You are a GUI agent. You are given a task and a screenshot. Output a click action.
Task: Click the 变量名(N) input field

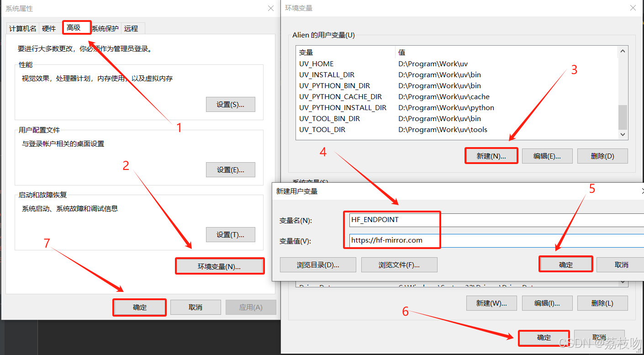496,220
